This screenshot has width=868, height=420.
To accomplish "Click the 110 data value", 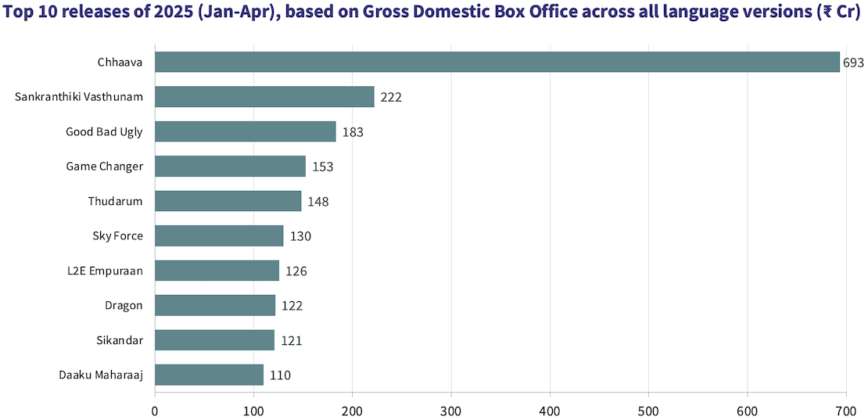I will (x=280, y=375).
